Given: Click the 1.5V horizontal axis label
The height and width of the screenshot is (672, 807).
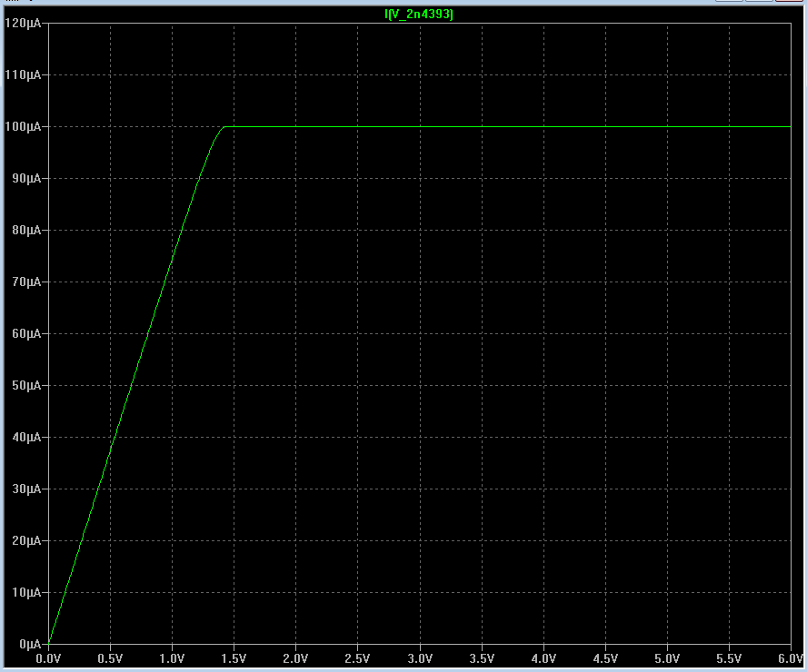Looking at the screenshot, I should (234, 658).
